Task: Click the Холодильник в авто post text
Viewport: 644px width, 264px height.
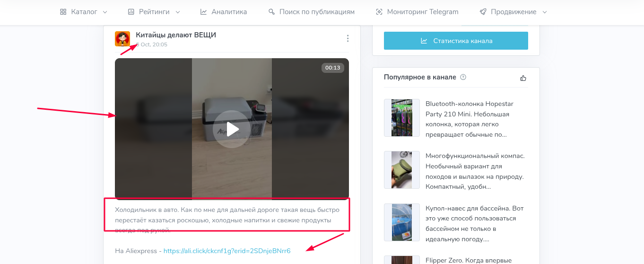Action: pyautogui.click(x=226, y=220)
